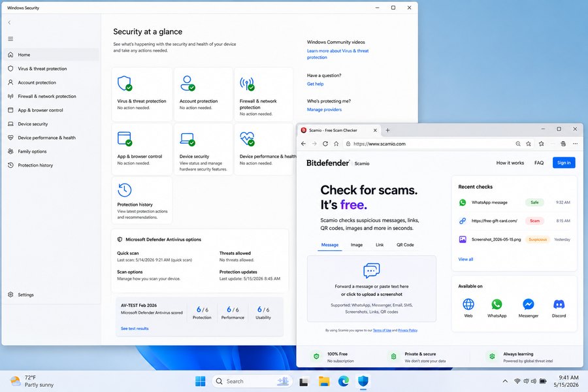588x392 pixels.
Task: Open Microsoft Edge from the taskbar
Action: pos(344,381)
